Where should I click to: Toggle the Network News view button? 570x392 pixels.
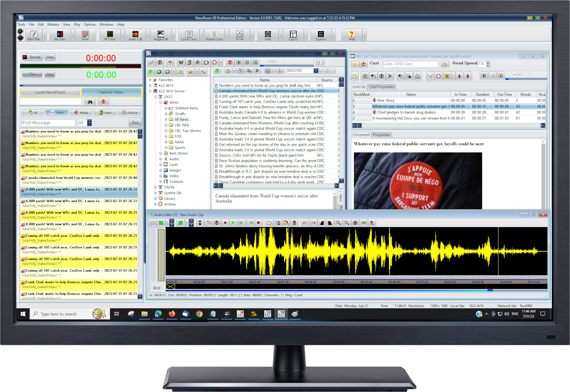click(x=111, y=92)
